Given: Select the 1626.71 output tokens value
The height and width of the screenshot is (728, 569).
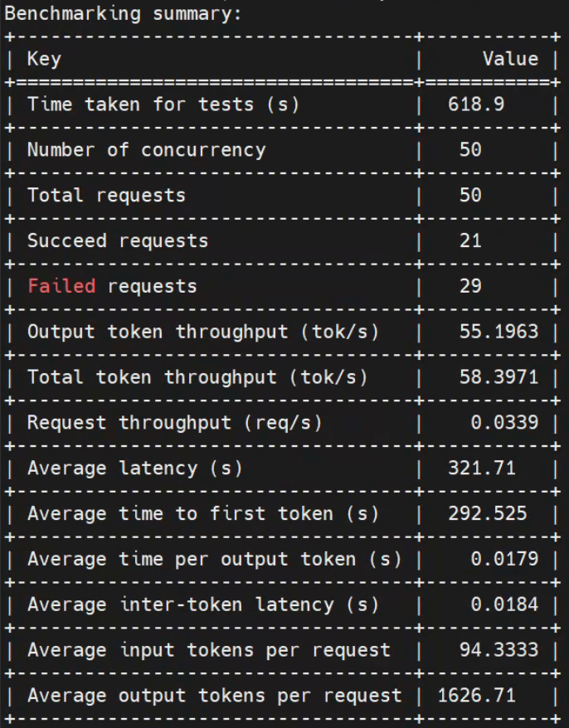Looking at the screenshot, I should pos(476,695).
